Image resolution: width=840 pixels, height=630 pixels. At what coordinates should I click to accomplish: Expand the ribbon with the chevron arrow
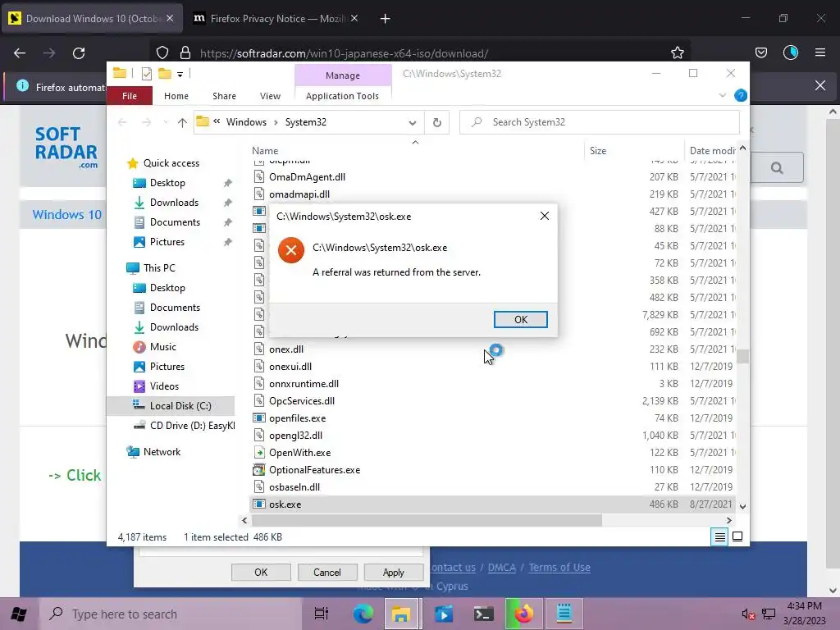click(x=722, y=95)
